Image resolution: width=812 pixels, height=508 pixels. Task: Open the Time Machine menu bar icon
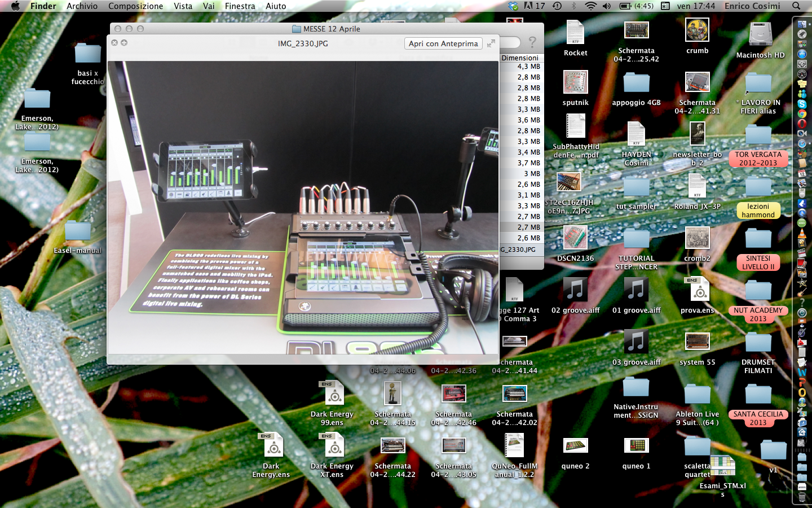557,6
